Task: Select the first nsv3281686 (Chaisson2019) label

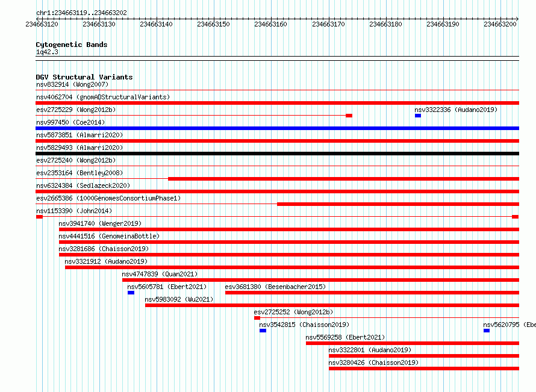Action: coord(104,249)
